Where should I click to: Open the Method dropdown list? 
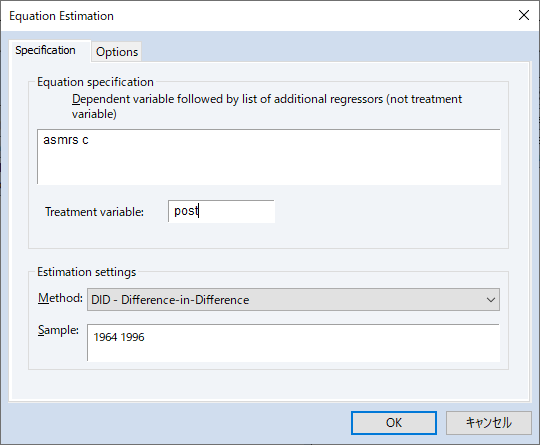tap(293, 300)
